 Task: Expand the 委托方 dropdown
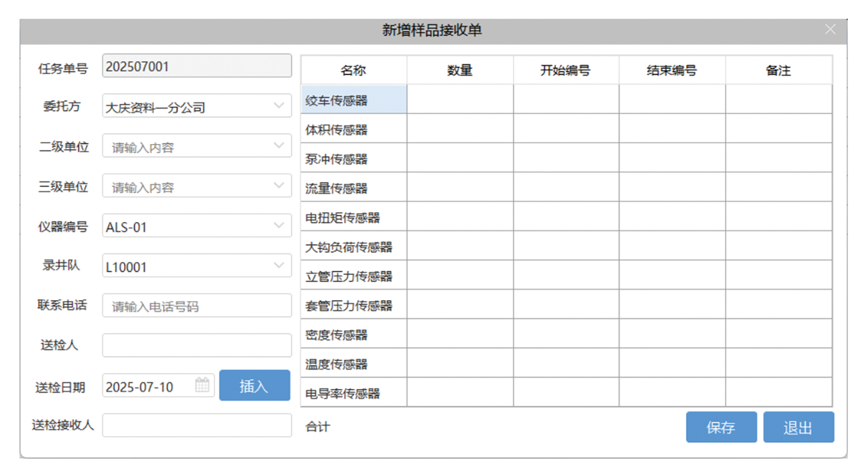tap(279, 106)
